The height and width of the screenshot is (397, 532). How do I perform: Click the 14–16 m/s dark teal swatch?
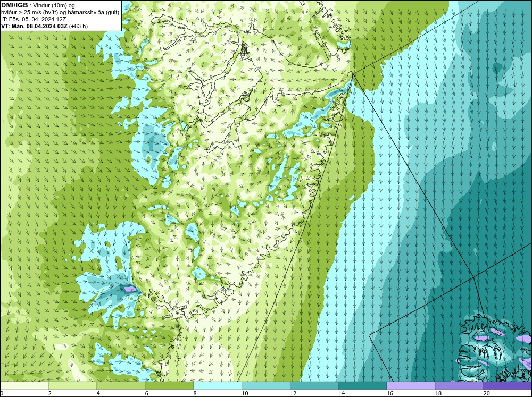[362, 386]
